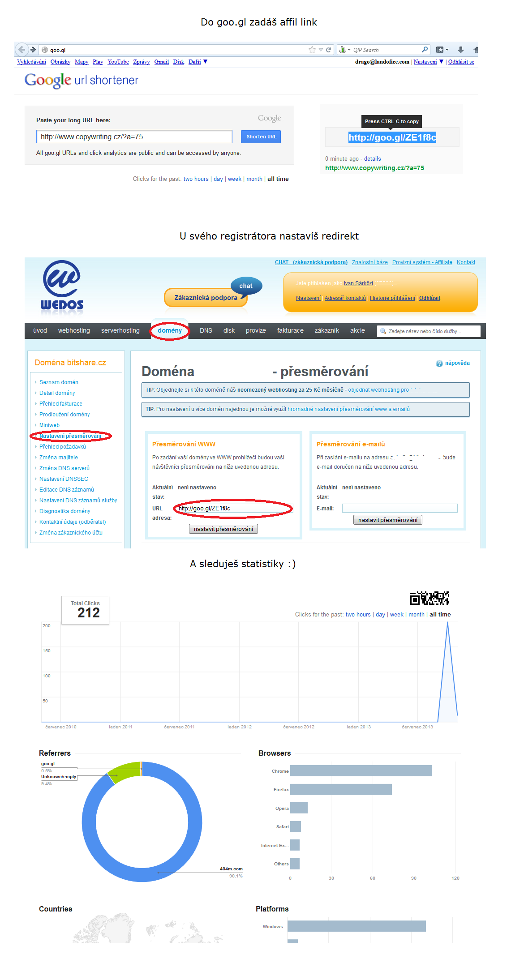The height and width of the screenshot is (980, 524).
Task: Click the Odhlásit se link at top
Action: coord(461,62)
